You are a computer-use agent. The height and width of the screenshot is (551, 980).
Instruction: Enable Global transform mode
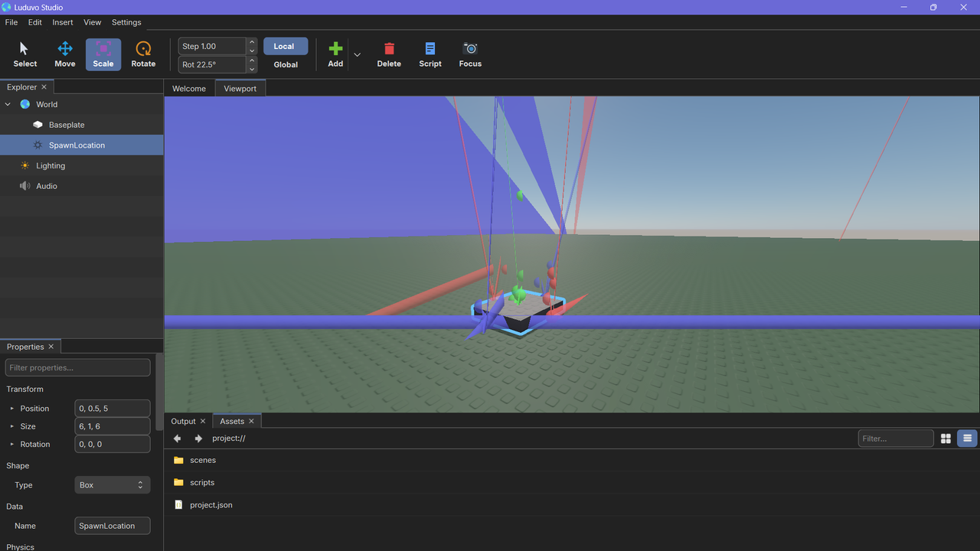[286, 64]
